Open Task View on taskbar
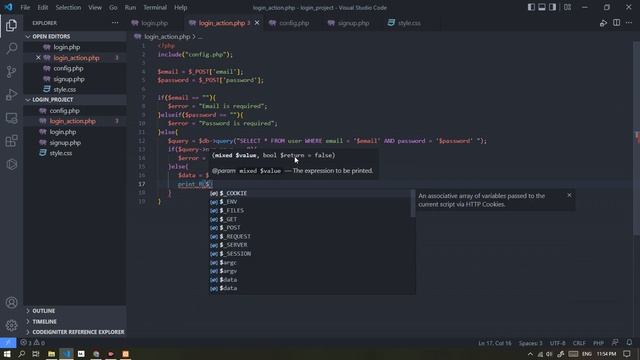 [x=36, y=354]
